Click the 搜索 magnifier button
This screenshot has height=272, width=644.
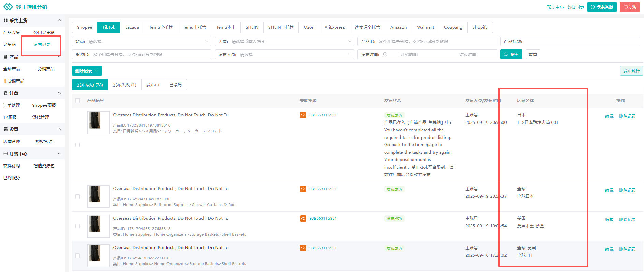(511, 54)
